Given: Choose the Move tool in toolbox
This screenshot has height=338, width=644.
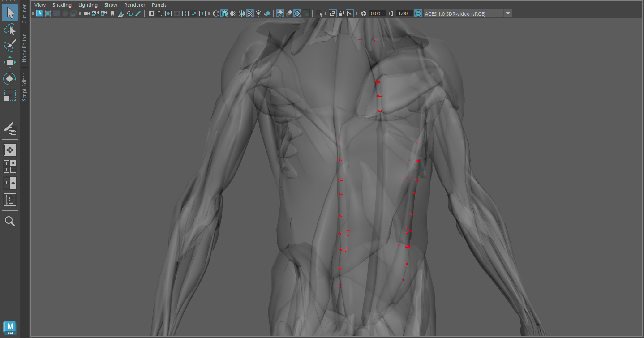Looking at the screenshot, I should point(9,62).
